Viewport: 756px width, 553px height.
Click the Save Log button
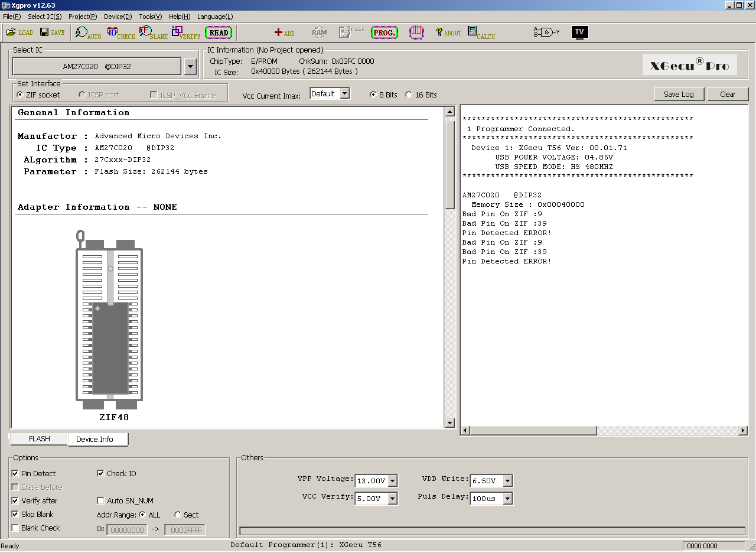click(x=679, y=95)
